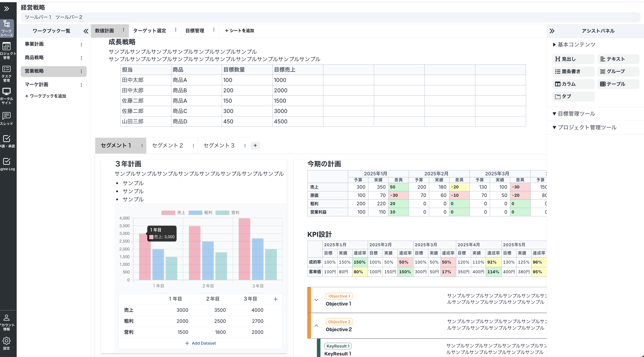
Task: Open options menu for 商品戦略 workbook
Action: point(81,58)
